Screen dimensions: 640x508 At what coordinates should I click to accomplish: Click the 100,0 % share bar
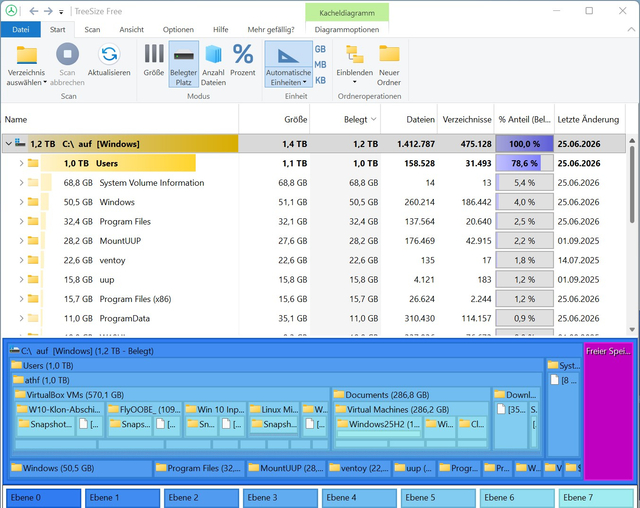524,144
